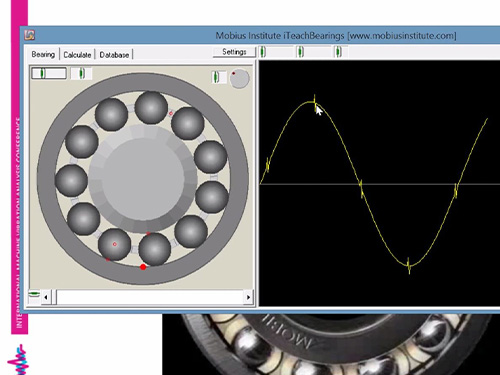Click the scrollbar thumb below the bearing
Viewport: 500px width, 375px height.
(54, 297)
